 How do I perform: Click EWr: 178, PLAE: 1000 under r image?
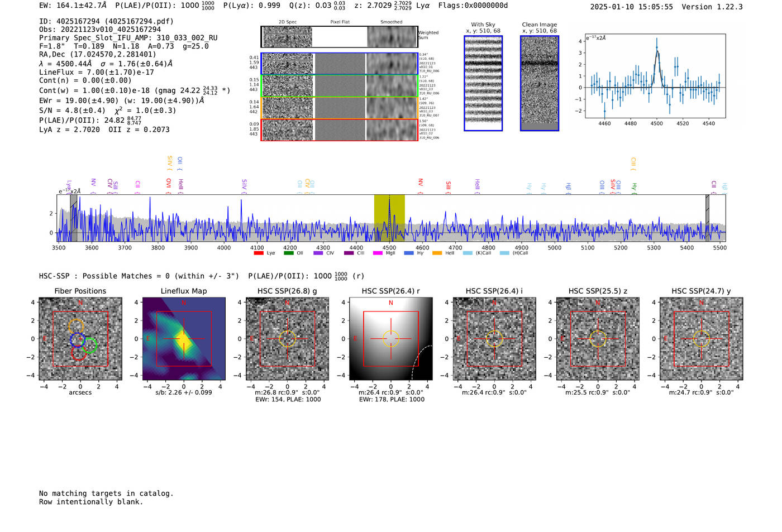392,400
